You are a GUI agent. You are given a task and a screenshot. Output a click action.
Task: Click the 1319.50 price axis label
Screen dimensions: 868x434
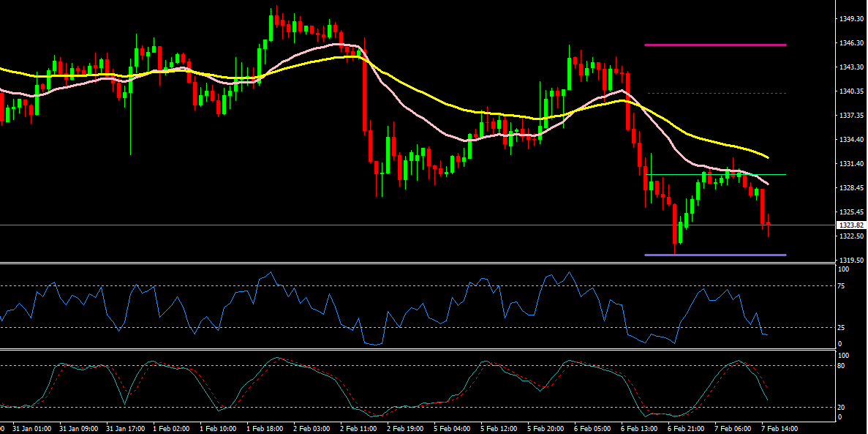pyautogui.click(x=850, y=260)
